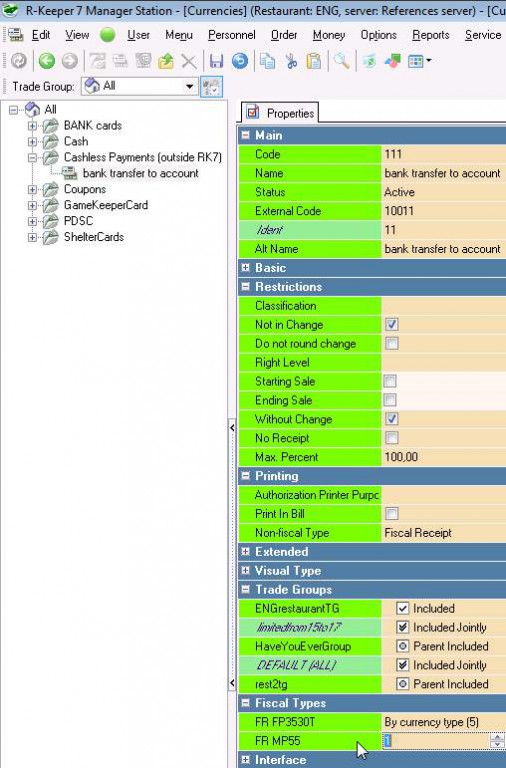Image resolution: width=506 pixels, height=768 pixels.
Task: Click the scissors cut icon
Action: click(291, 61)
